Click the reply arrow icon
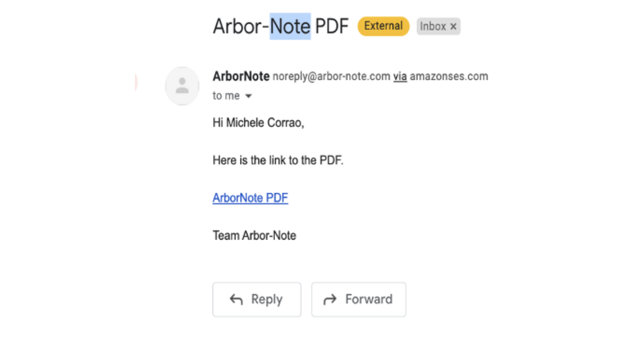The image size is (644, 354). point(236,299)
